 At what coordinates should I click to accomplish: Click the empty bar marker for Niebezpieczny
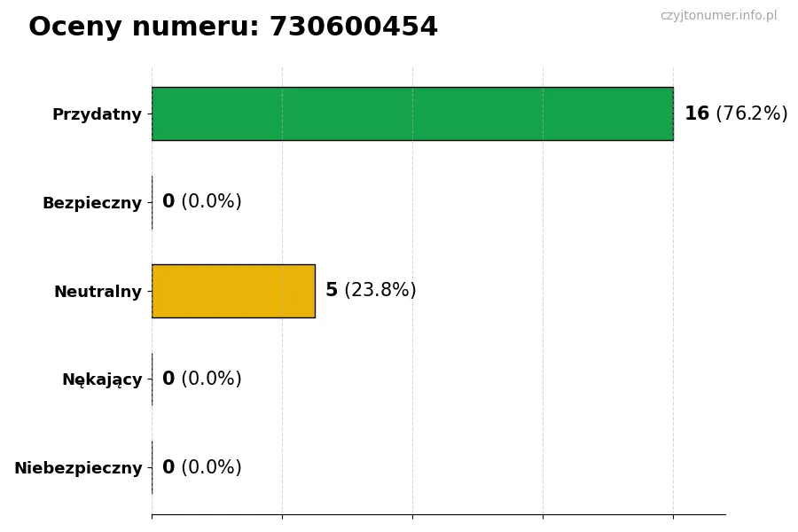pos(152,467)
